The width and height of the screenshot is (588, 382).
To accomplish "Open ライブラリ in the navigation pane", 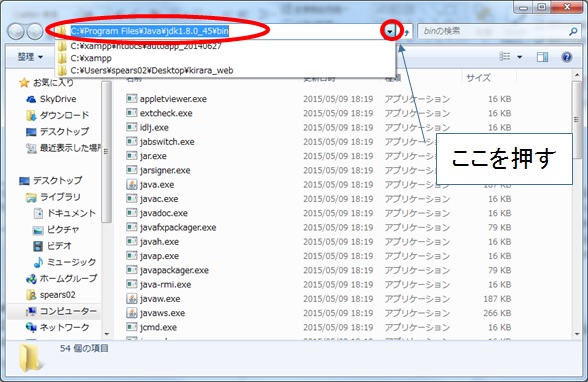I will tap(53, 197).
